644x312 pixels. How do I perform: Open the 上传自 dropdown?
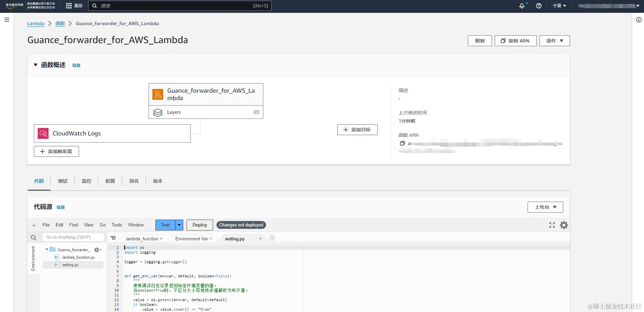point(545,207)
